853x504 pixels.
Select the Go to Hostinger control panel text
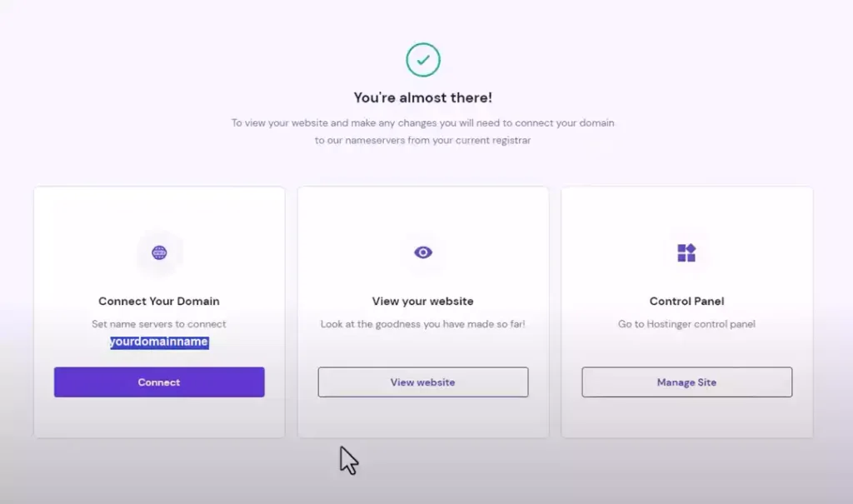[x=686, y=324]
